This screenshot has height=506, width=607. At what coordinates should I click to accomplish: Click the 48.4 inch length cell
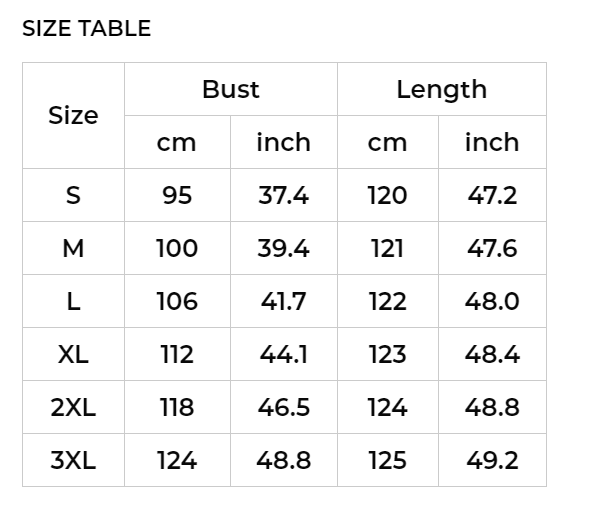(x=492, y=354)
